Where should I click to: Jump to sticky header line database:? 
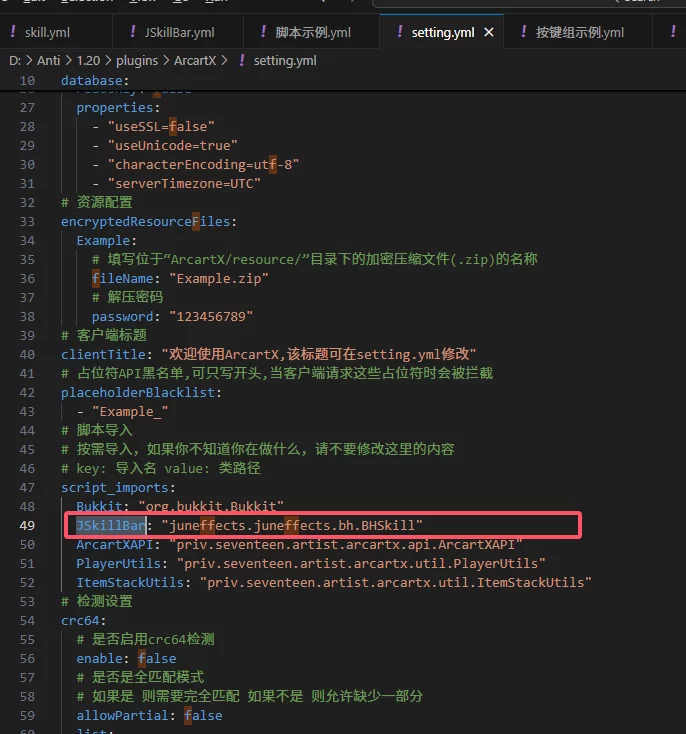point(95,81)
